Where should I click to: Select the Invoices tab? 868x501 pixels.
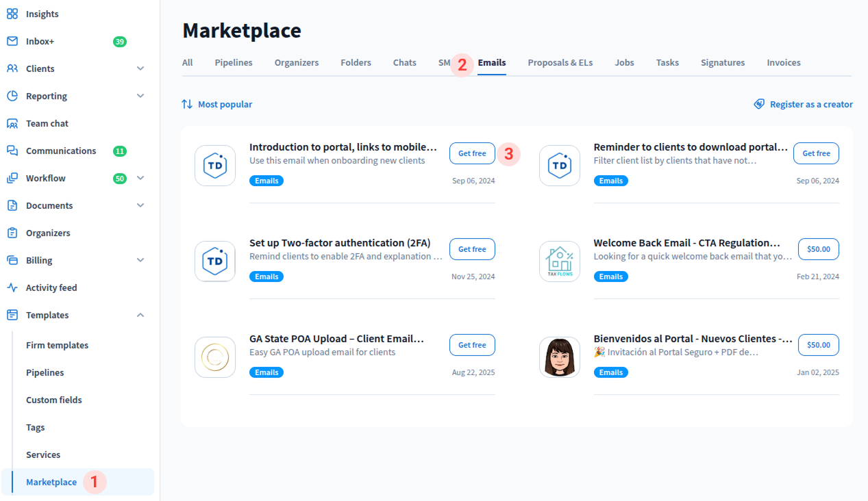pos(783,62)
